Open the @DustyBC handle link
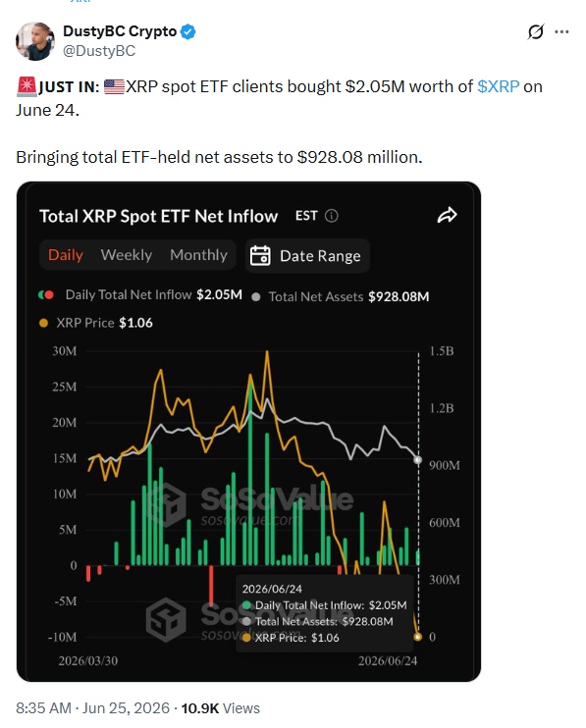The width and height of the screenshot is (586, 728). [99, 51]
